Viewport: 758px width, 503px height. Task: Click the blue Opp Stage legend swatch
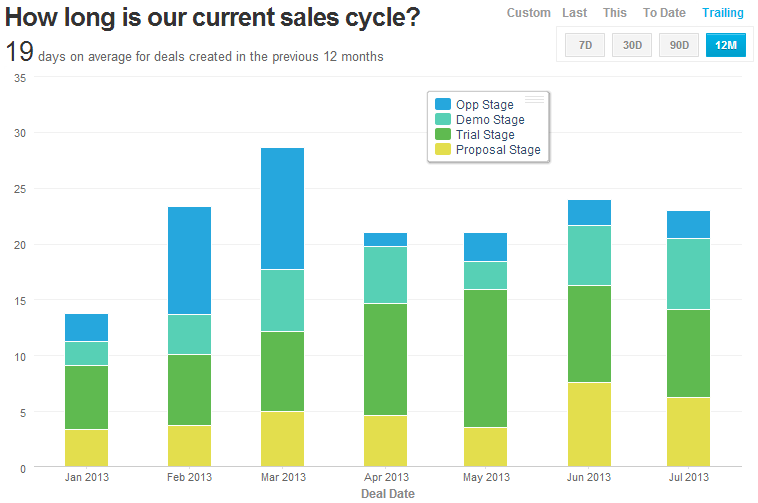pos(443,105)
